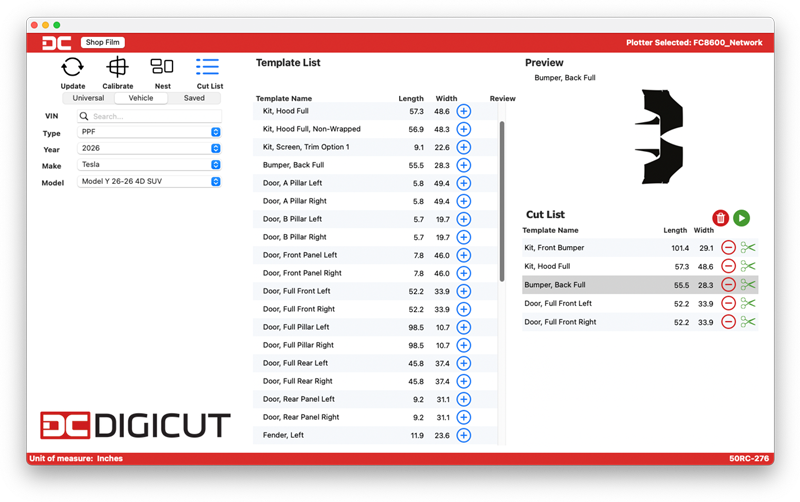Cut Bumper, Back Full with scissors icon

point(748,285)
